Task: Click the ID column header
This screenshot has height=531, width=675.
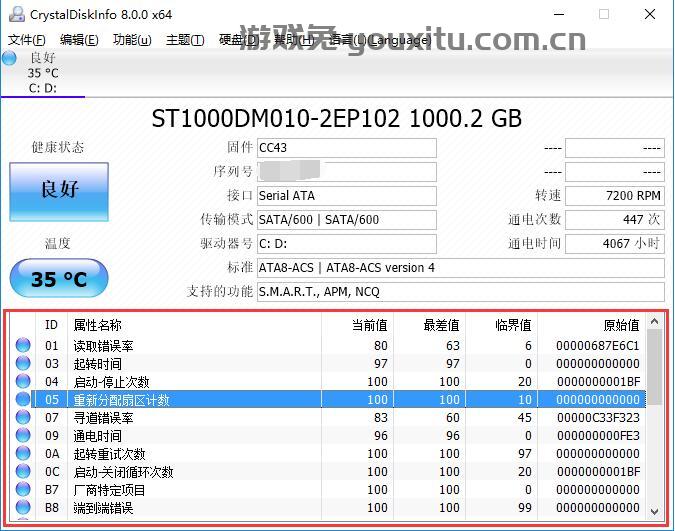Action: coord(51,325)
